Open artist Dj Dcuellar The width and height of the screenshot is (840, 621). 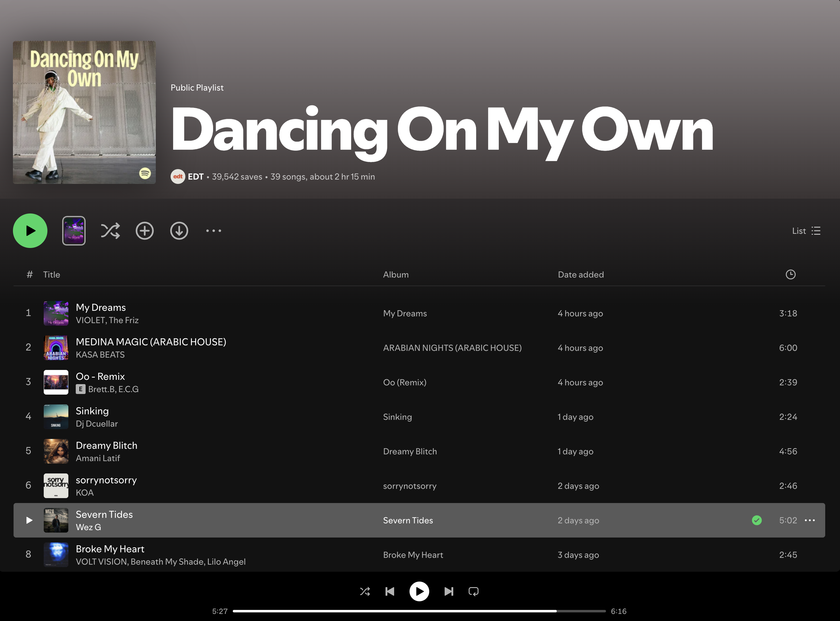(x=97, y=424)
